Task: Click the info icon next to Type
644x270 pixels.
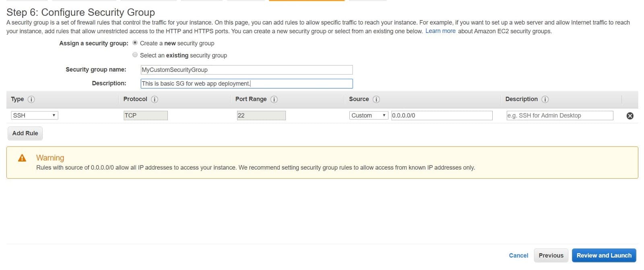Action: 31,99
